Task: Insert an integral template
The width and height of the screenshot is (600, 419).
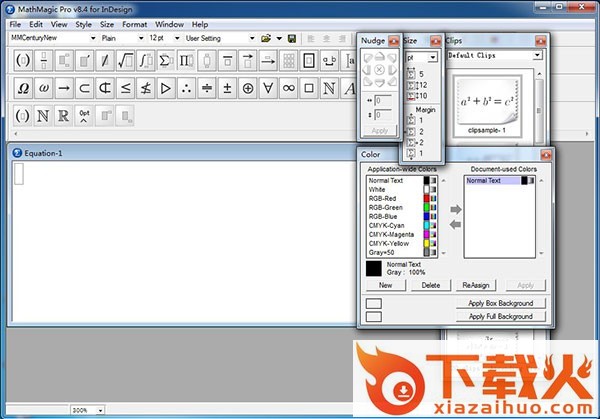Action: point(146,60)
